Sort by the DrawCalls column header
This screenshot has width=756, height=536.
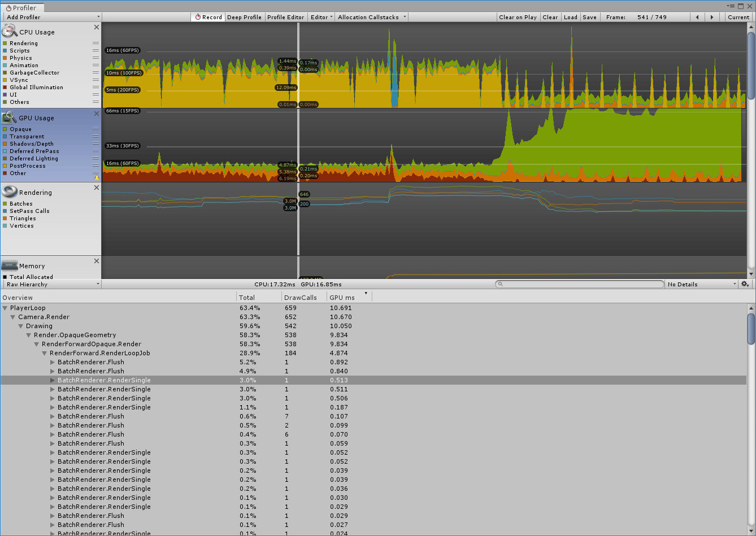[x=301, y=298]
